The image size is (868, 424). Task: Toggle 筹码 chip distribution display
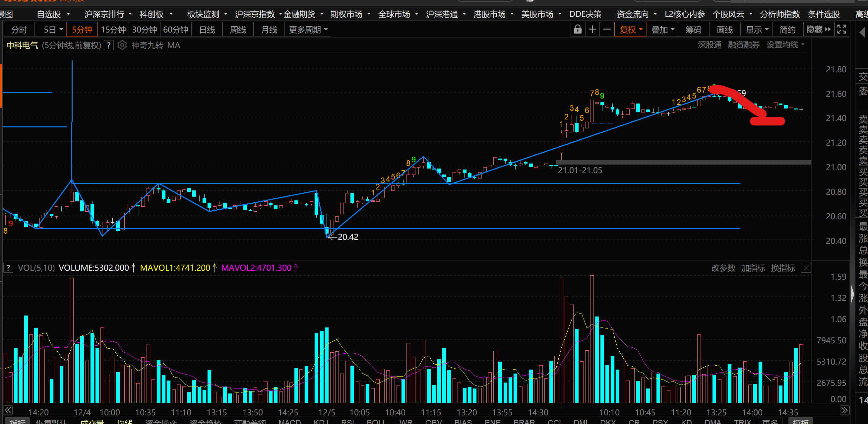click(x=694, y=30)
